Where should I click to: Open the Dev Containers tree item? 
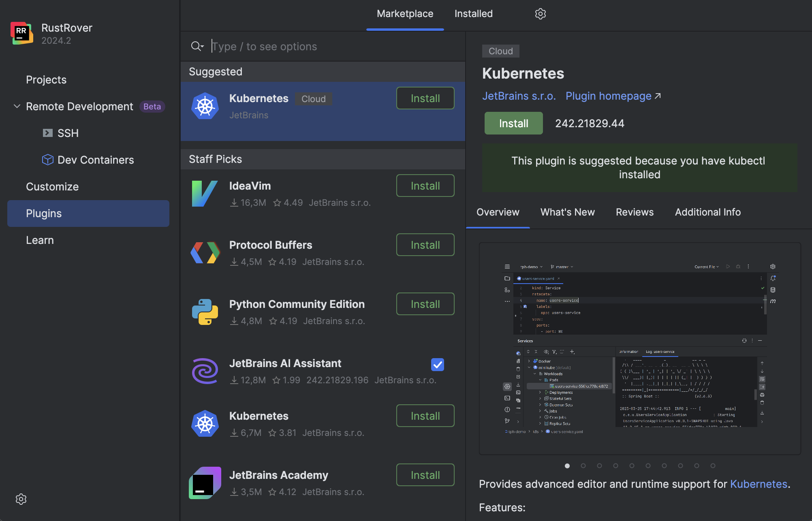pos(96,160)
